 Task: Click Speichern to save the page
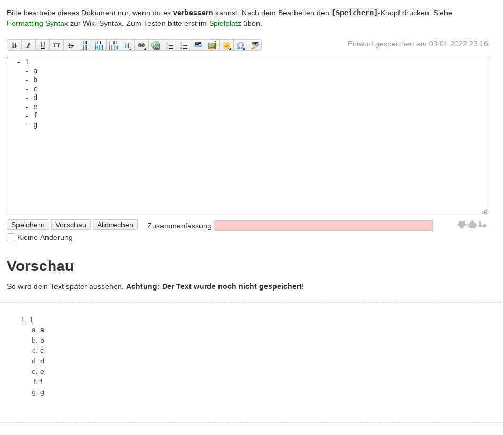[x=28, y=225]
